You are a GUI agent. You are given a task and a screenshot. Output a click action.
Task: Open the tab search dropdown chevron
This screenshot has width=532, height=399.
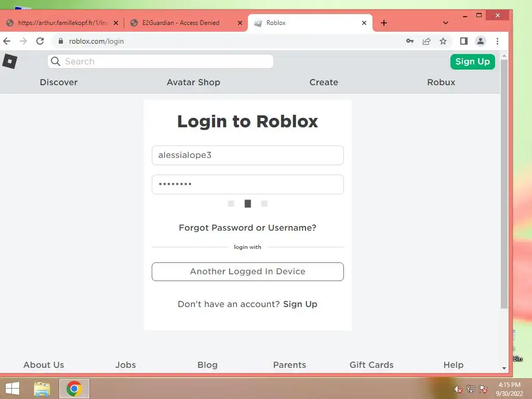tap(445, 23)
